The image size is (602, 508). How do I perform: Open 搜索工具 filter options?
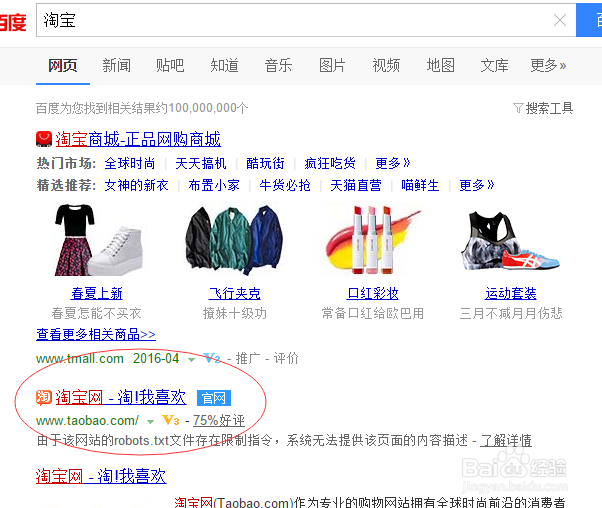tap(549, 108)
